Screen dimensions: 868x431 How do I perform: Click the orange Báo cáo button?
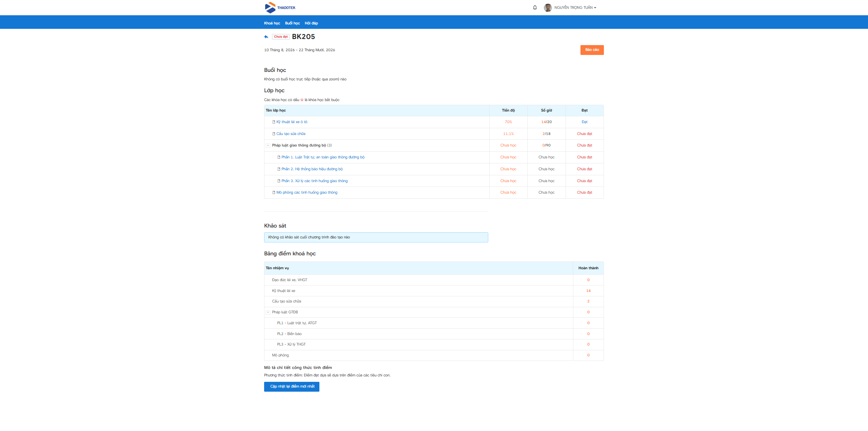pos(592,50)
